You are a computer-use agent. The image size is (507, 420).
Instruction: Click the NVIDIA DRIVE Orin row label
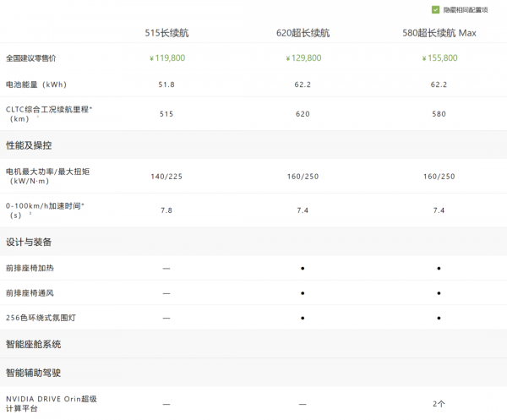click(x=51, y=403)
